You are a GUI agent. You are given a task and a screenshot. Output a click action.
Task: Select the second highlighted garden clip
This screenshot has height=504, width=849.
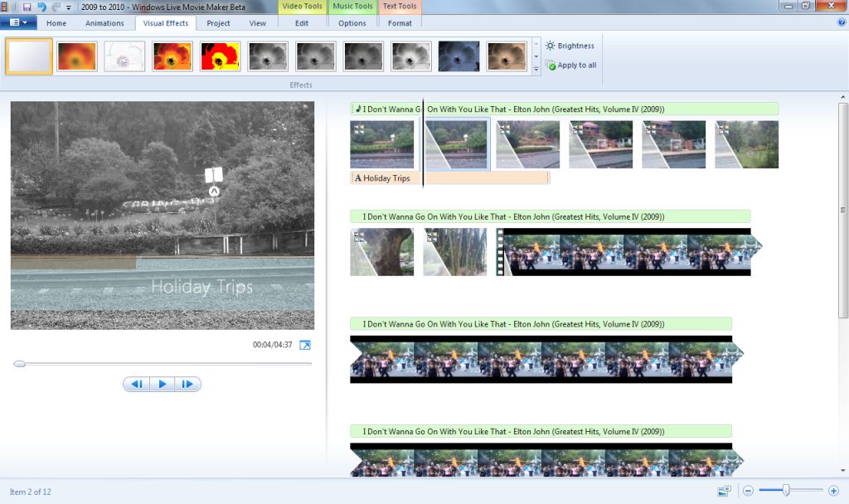click(455, 144)
